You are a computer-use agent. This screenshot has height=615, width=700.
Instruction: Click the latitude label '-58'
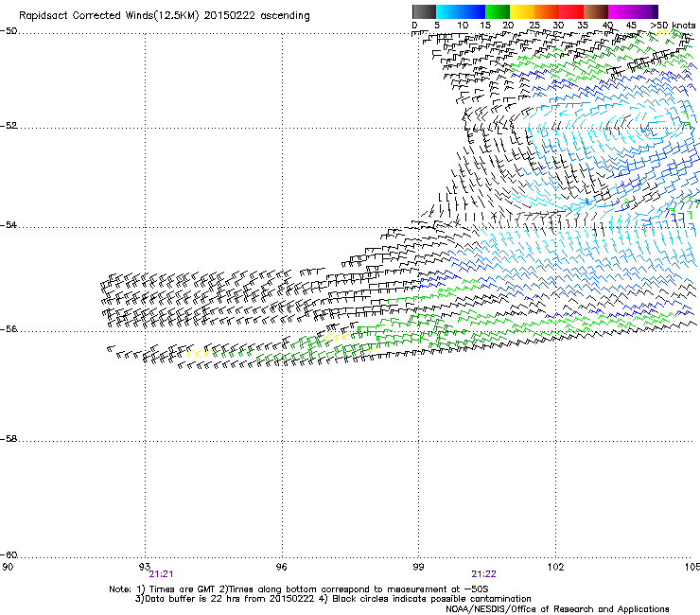pos(9,439)
